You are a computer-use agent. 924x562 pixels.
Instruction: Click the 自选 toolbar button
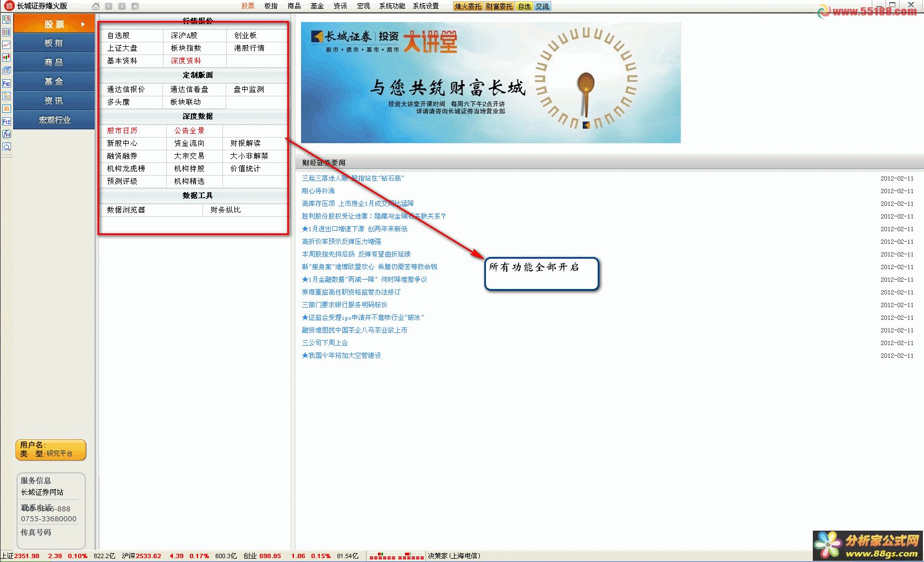coord(524,7)
